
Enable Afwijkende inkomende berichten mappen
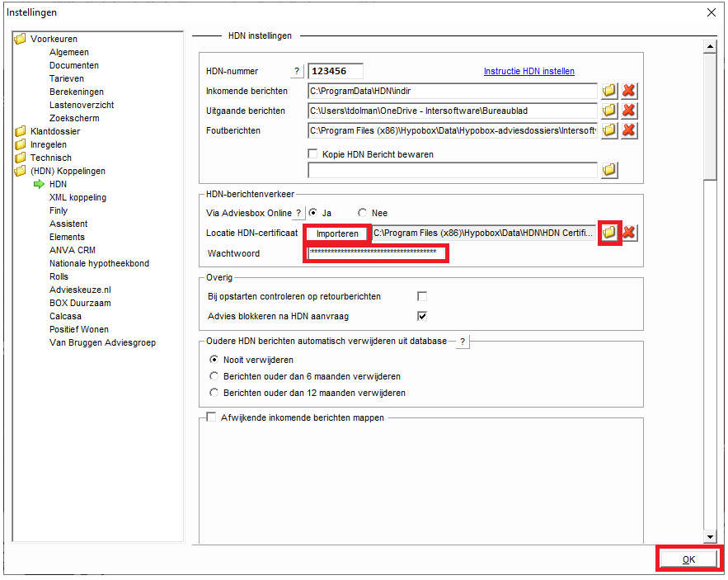tap(211, 417)
